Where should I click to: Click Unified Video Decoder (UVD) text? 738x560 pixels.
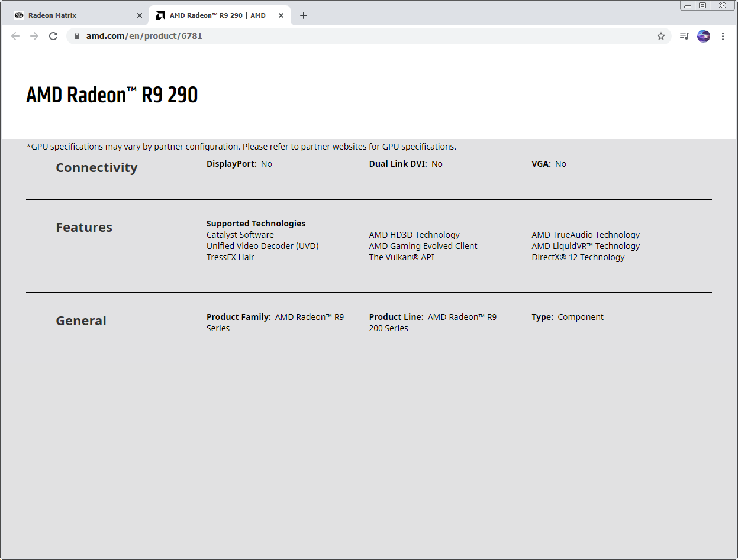[263, 246]
